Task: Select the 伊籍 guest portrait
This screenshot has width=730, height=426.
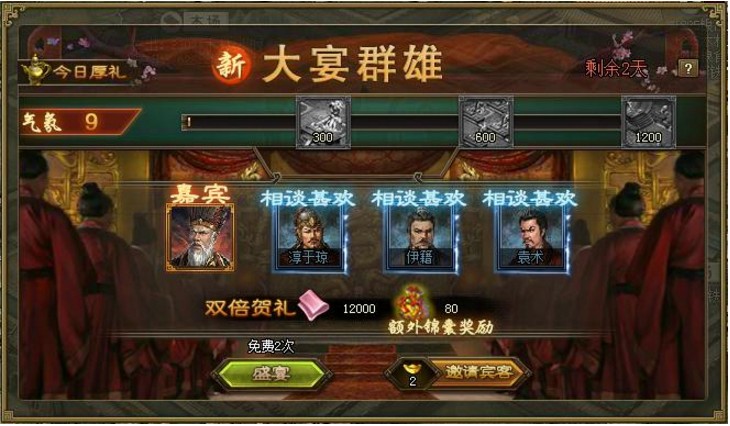Action: (419, 238)
